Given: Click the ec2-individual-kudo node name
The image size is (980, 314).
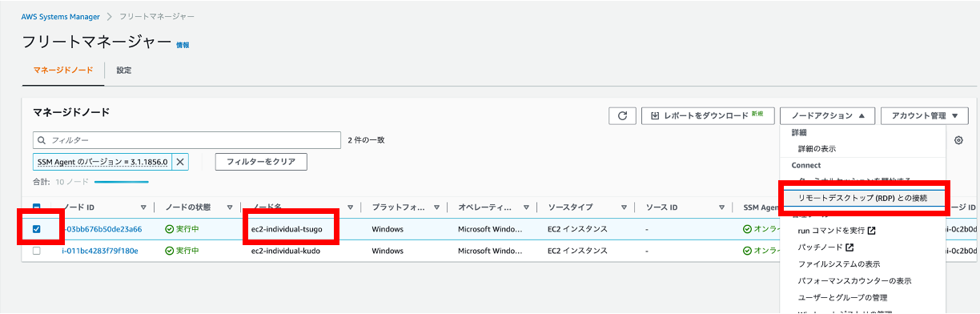Looking at the screenshot, I should pos(286,251).
